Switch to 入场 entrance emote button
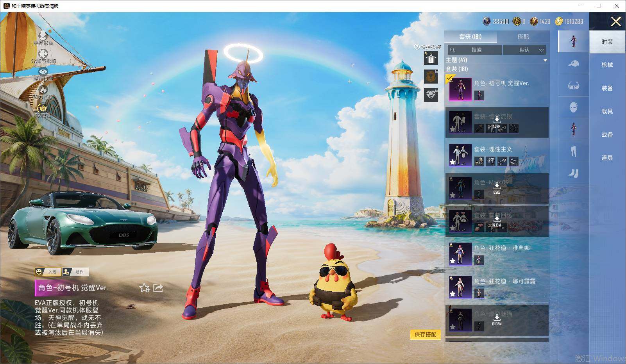The width and height of the screenshot is (626, 364). 48,271
